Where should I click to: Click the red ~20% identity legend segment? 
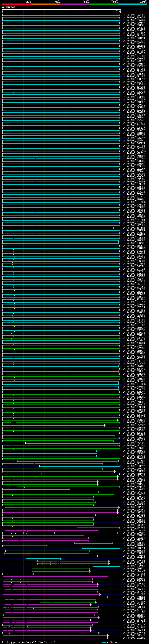tap(17, 4)
